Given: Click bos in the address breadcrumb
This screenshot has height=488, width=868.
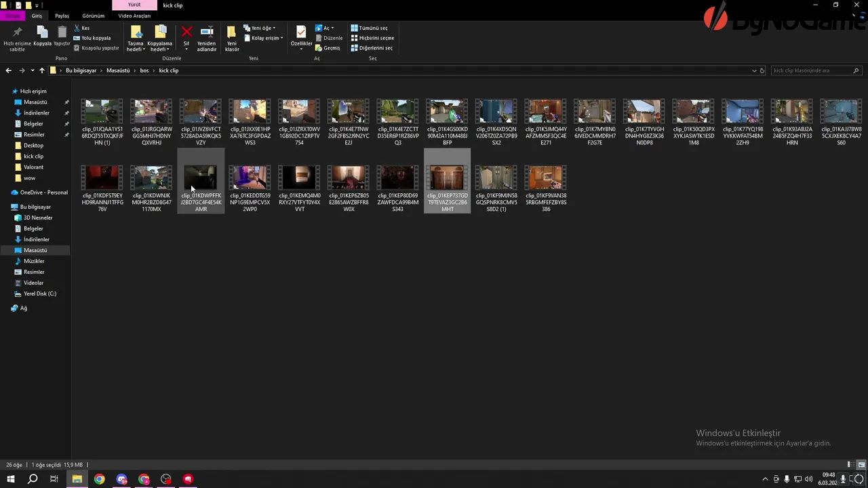Looking at the screenshot, I should click(144, 70).
